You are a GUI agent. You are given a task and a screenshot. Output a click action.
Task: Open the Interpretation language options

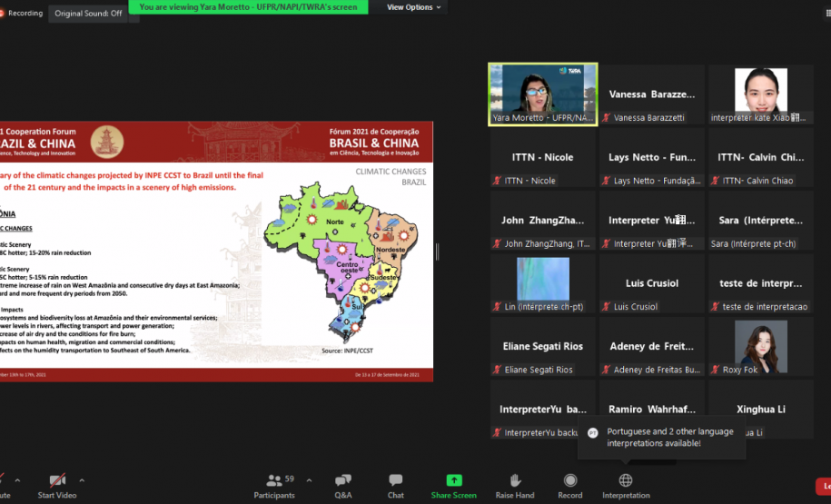(x=626, y=485)
